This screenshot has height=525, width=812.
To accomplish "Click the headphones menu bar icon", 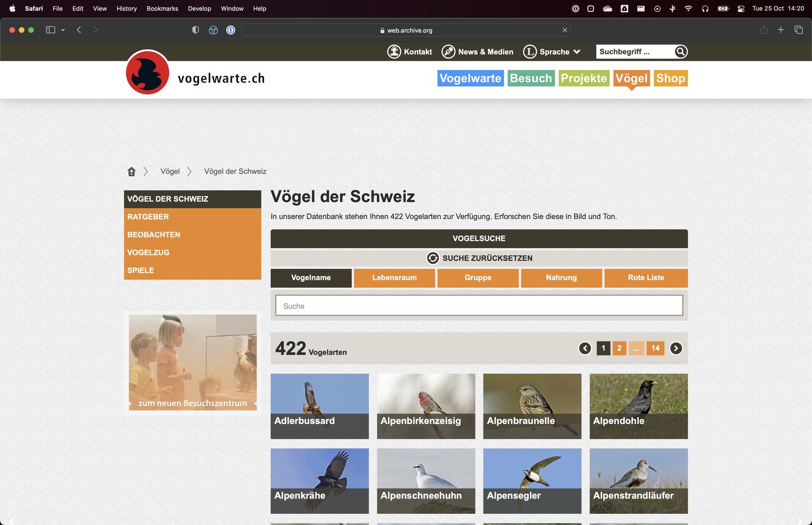I will coord(705,9).
